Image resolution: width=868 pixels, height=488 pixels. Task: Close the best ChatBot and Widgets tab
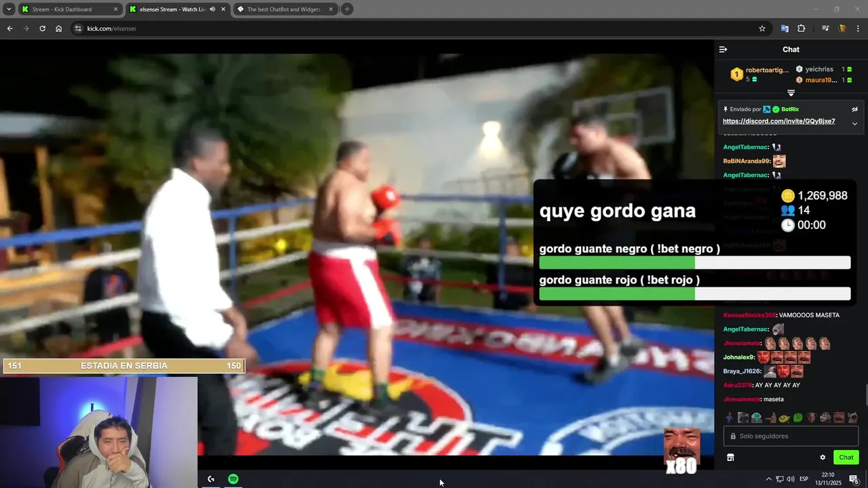point(331,9)
